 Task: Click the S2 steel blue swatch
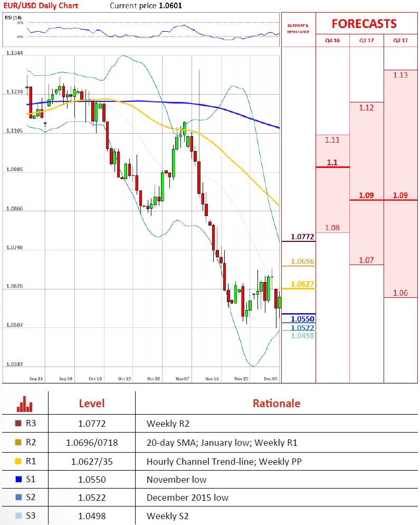coord(18,497)
